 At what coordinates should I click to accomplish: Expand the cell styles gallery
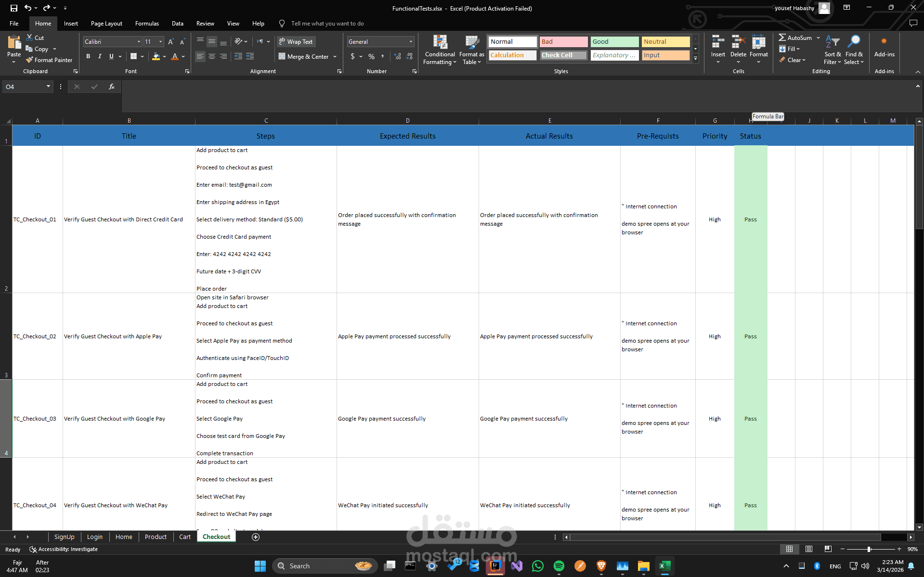tap(695, 58)
